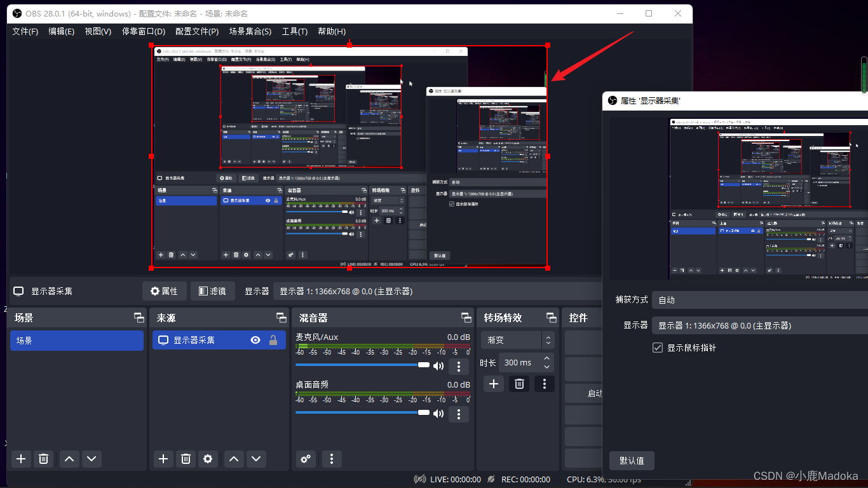This screenshot has height=488, width=868.
Task: Decrease 时长 with down stepper arrow
Action: point(546,367)
